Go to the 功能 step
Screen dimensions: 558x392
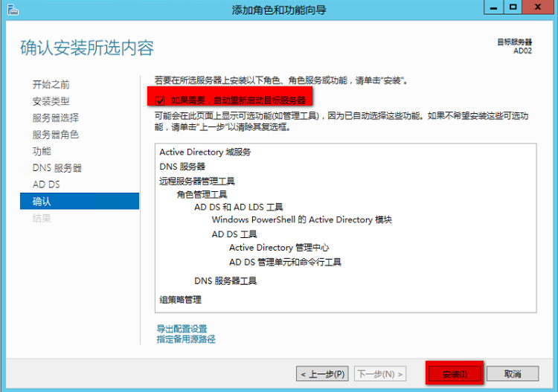pos(42,151)
